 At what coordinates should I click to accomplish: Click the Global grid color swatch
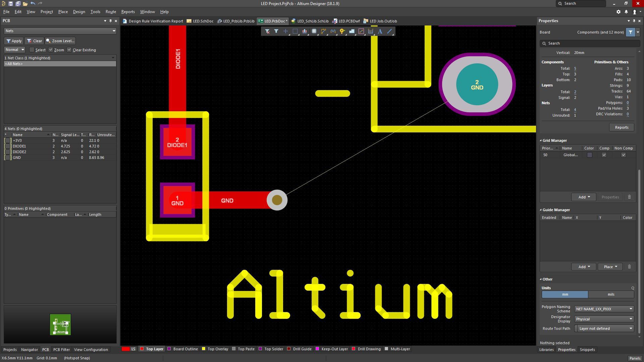coord(589,155)
